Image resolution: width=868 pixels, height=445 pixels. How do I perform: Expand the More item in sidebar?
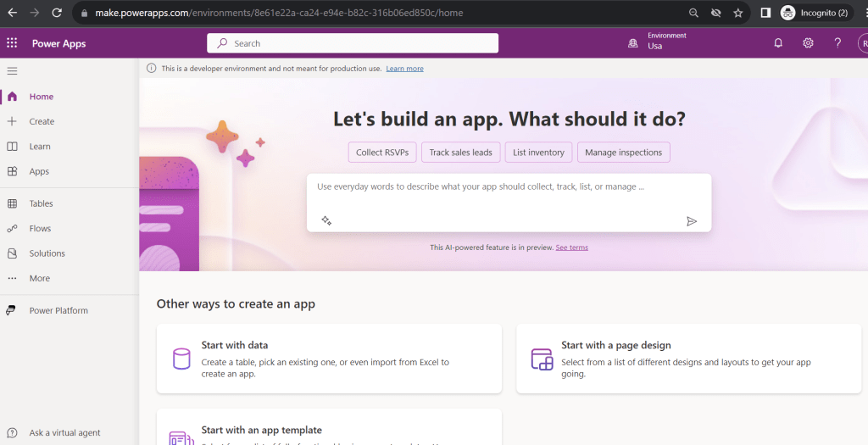tap(39, 278)
